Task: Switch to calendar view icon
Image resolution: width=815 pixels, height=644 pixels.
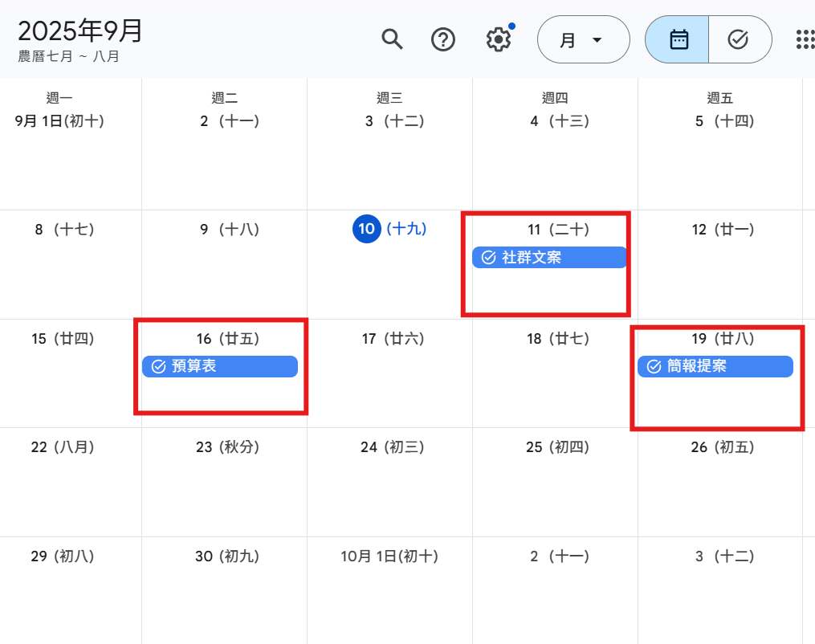Action: [678, 39]
